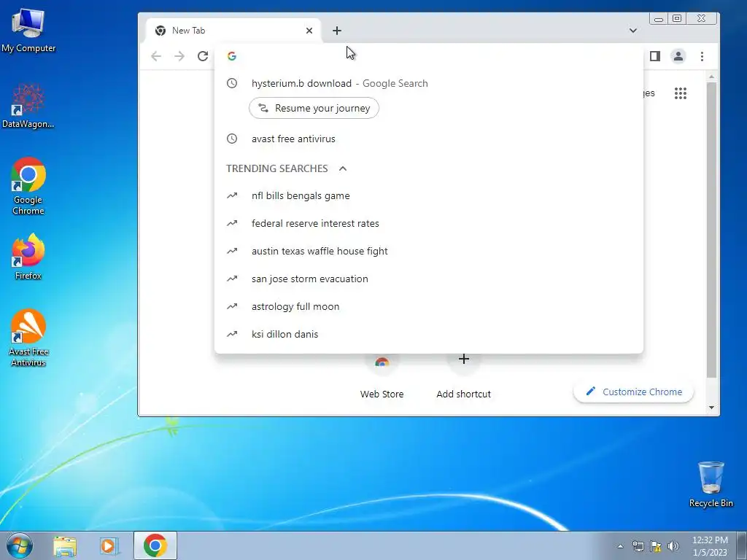Click the volume speaker tray icon
Screen dimensions: 747x560
[x=673, y=546]
